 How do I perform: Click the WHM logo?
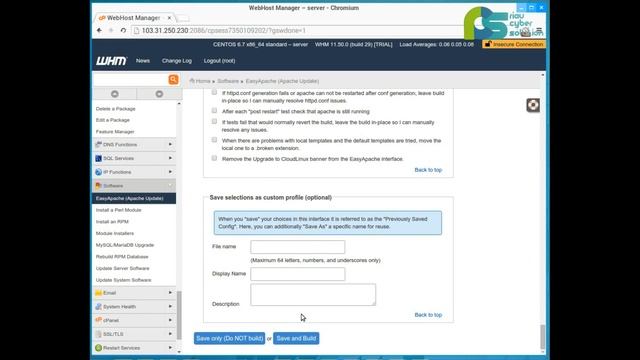click(111, 61)
